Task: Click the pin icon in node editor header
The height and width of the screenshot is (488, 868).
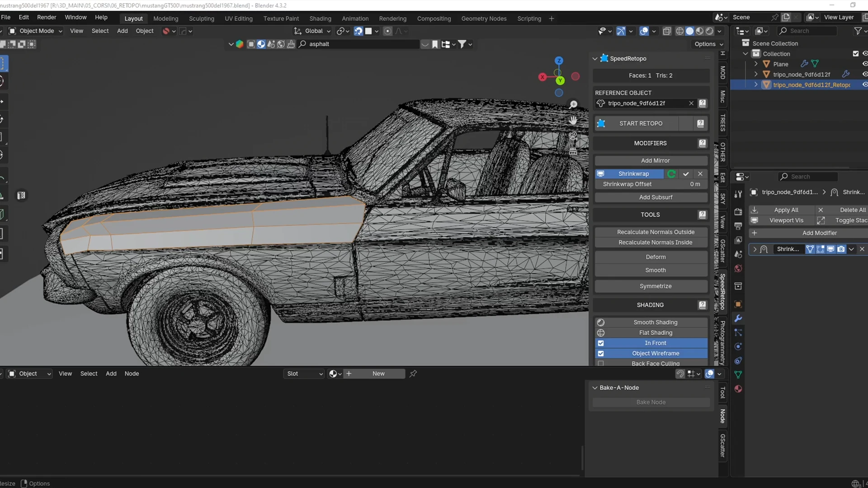Action: [413, 374]
